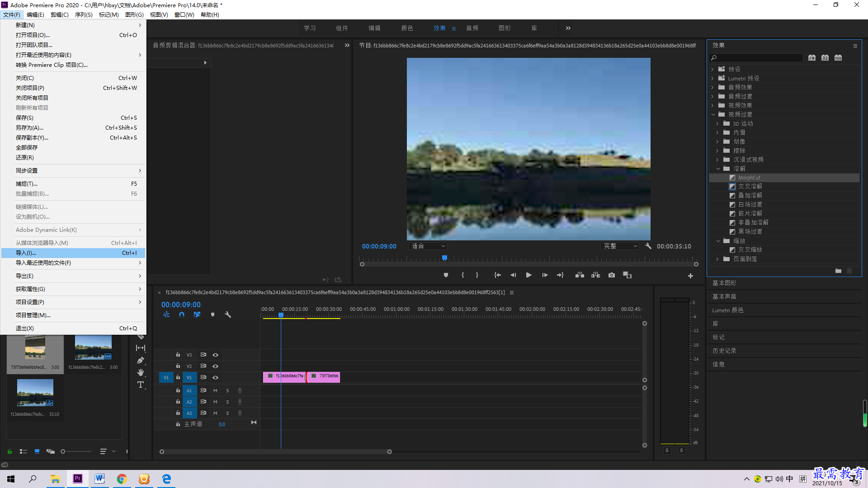Click the Play button in the Program monitor
868x488 pixels.
pos(528,275)
